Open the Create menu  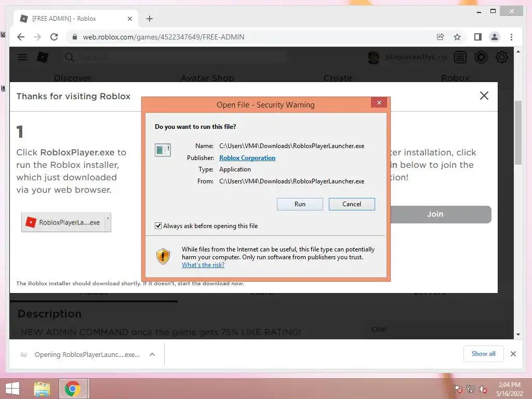[338, 78]
